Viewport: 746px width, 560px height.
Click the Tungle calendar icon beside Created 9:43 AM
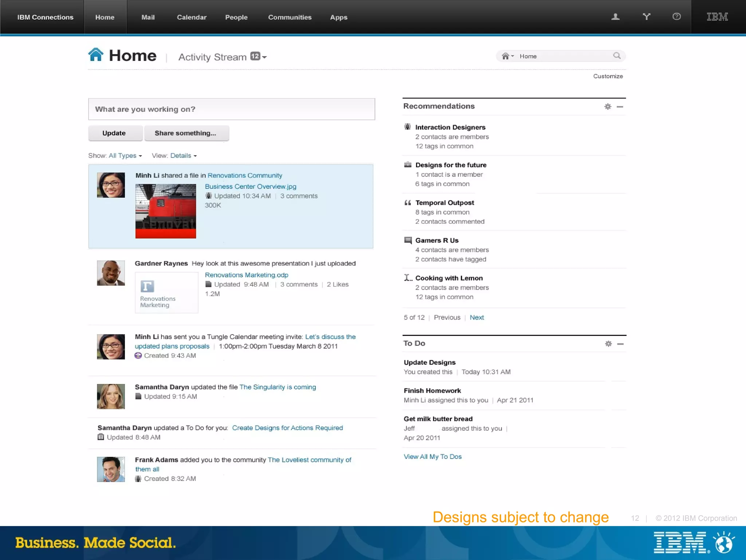pos(138,356)
